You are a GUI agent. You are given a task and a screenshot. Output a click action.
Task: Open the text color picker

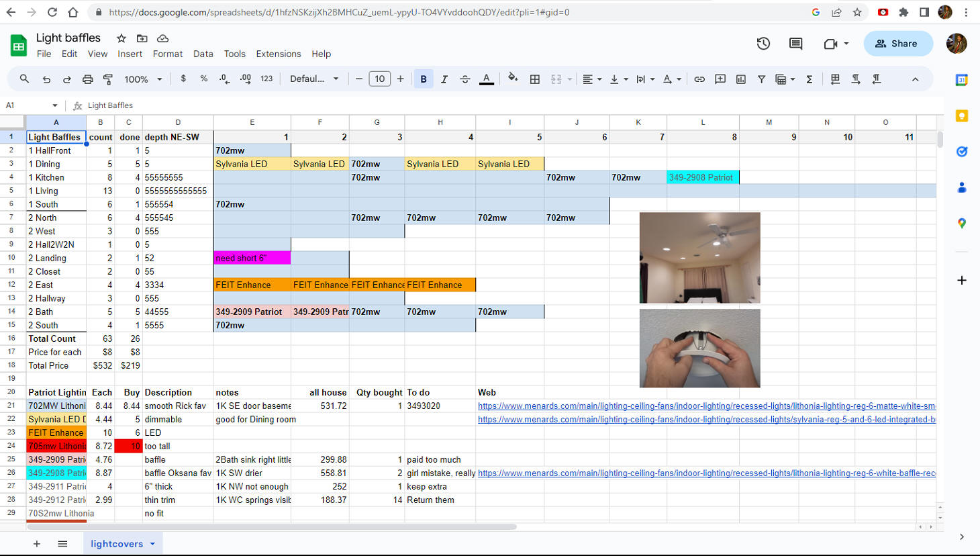[x=487, y=79]
